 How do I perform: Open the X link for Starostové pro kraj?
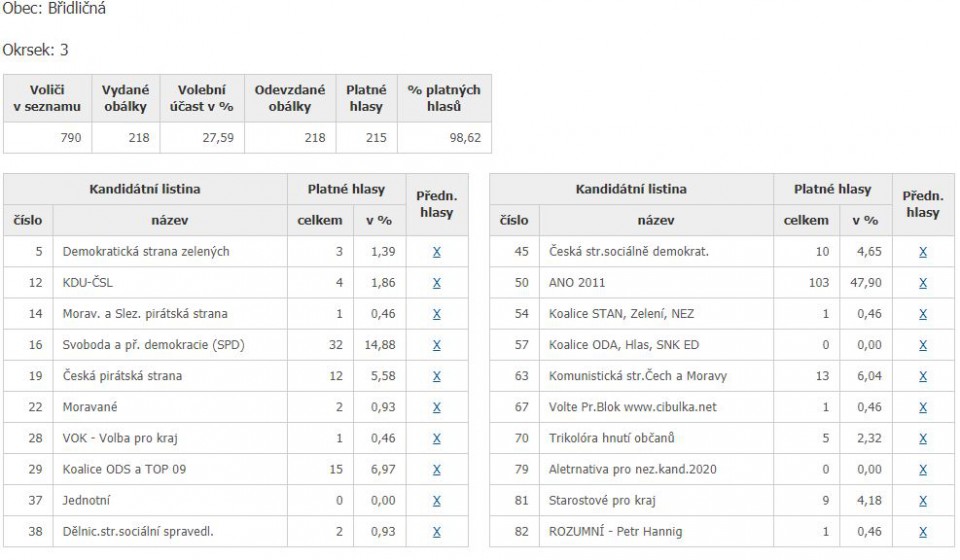pos(923,501)
